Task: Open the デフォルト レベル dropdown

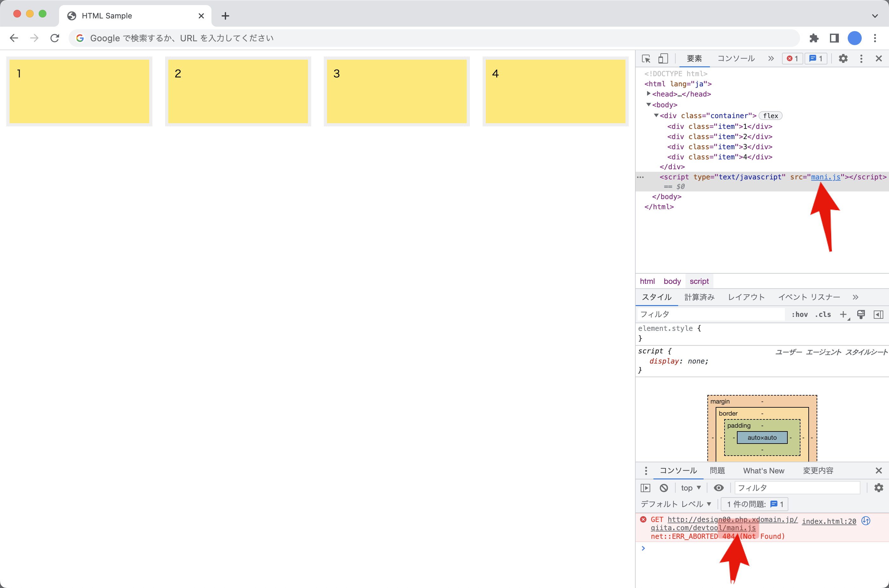Action: pos(676,504)
